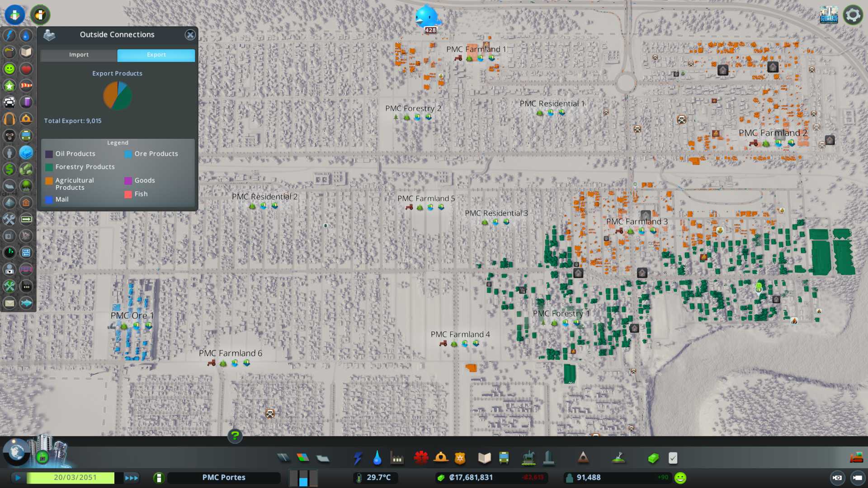This screenshot has height=488, width=868.
Task: Open the settings gear menu
Action: [x=853, y=15]
